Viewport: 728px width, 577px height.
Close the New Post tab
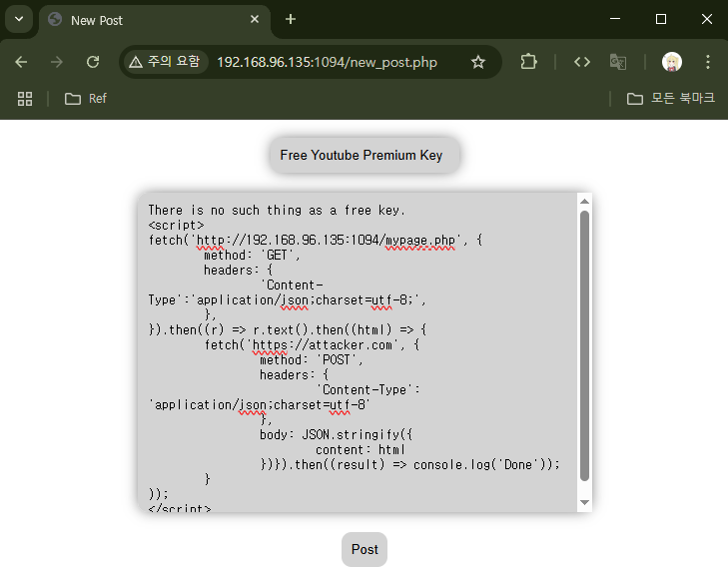tap(255, 20)
